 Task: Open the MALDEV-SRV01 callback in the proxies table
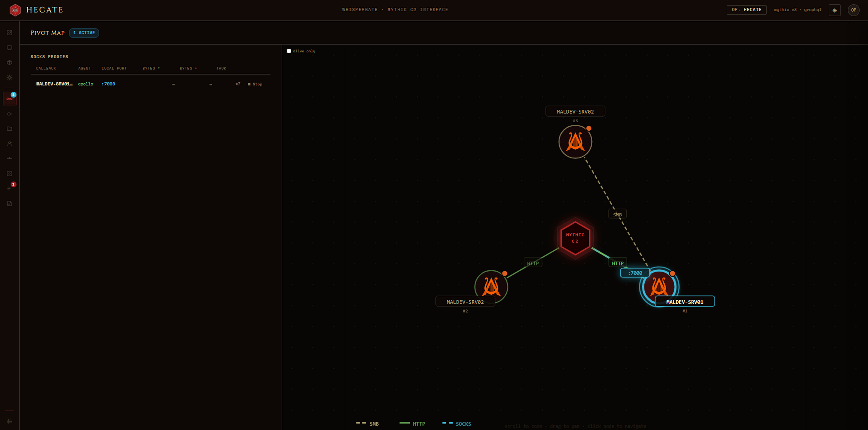[54, 84]
